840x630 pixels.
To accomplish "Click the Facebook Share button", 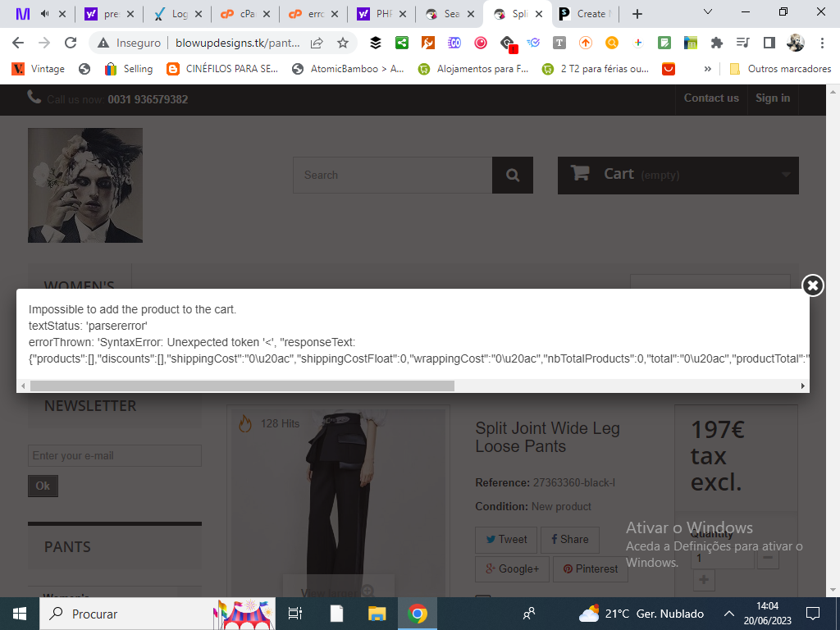I will point(570,540).
